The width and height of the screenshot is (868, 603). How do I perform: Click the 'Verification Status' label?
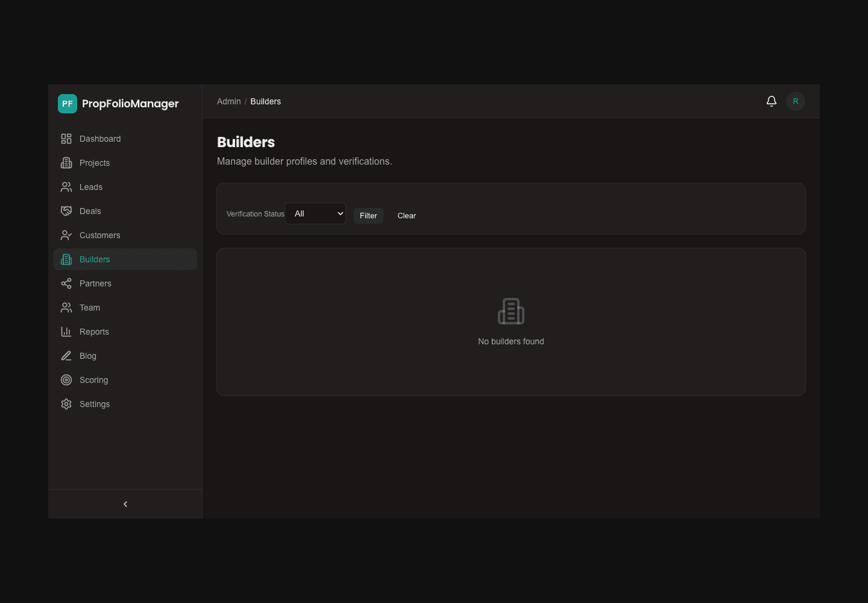pyautogui.click(x=256, y=214)
